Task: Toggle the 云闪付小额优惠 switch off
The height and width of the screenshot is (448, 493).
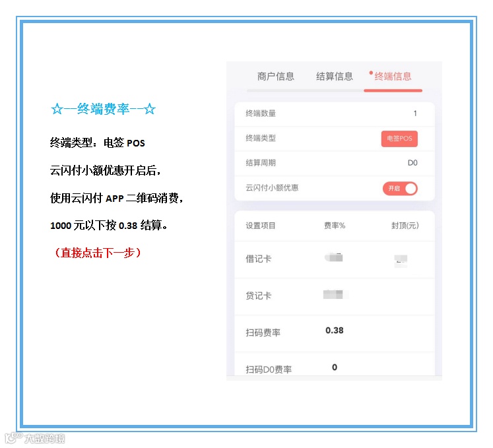Action: click(400, 189)
